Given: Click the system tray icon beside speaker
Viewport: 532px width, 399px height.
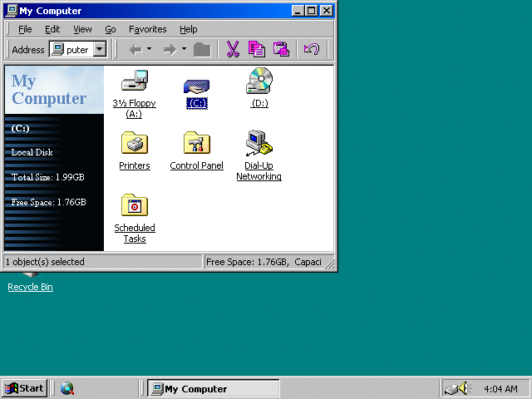Looking at the screenshot, I should [x=451, y=389].
